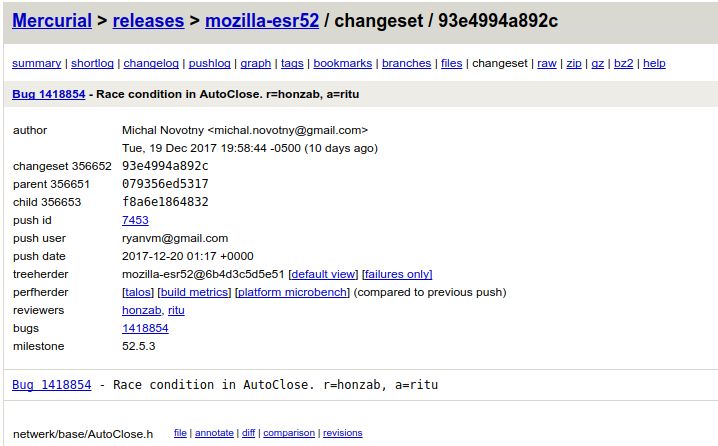Screen dimensions: 718x446
Task: Click push id 7453
Action: (135, 220)
